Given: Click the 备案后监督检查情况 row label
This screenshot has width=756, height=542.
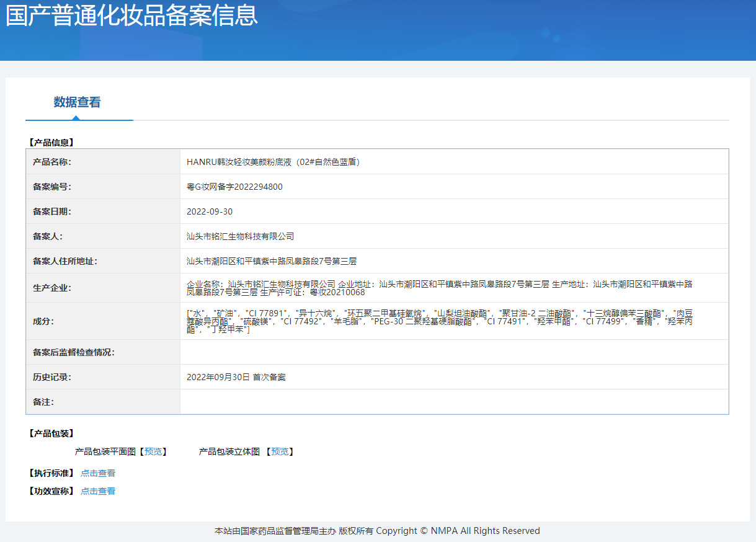Looking at the screenshot, I should click(x=74, y=352).
